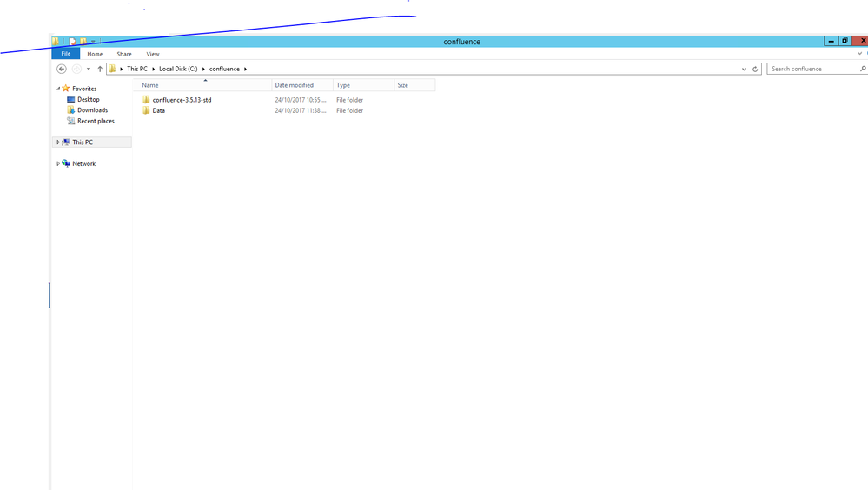Collapse the Favorites tree node
868x490 pixels.
click(58, 89)
